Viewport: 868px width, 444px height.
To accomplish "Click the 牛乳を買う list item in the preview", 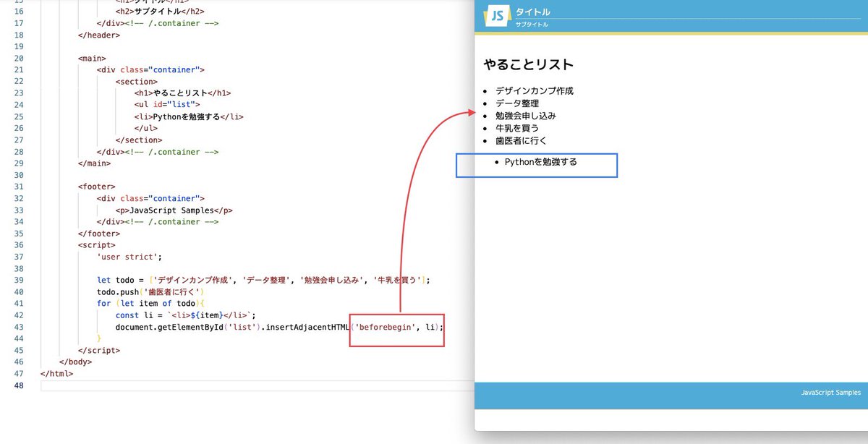I will click(517, 128).
